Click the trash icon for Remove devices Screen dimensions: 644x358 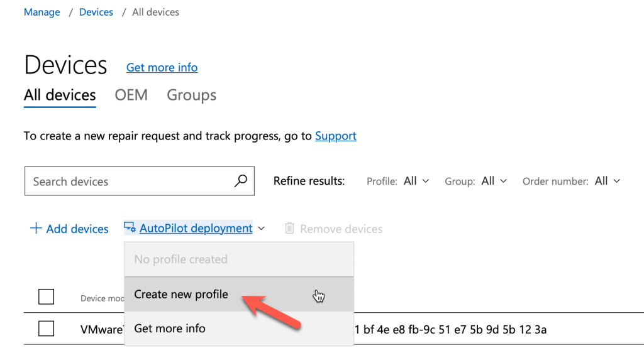pos(289,229)
